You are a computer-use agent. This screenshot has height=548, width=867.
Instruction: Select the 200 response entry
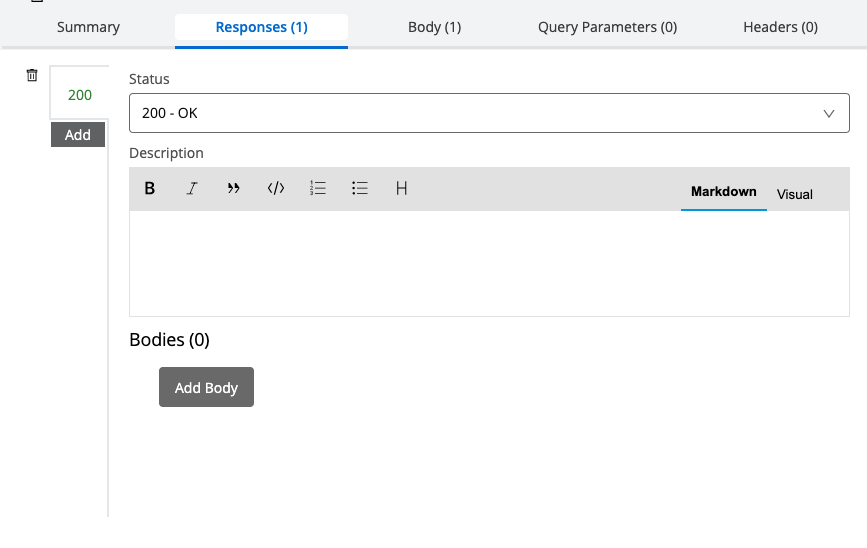click(79, 95)
